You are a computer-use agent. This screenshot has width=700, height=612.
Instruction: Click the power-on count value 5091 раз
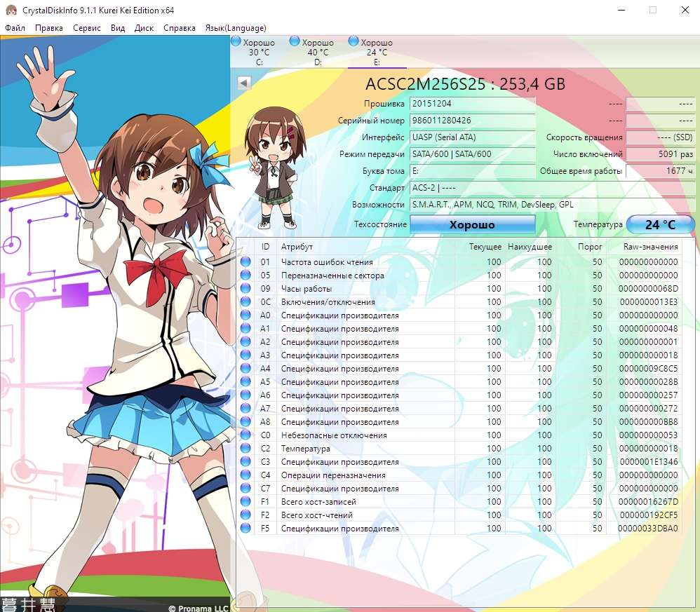point(660,154)
